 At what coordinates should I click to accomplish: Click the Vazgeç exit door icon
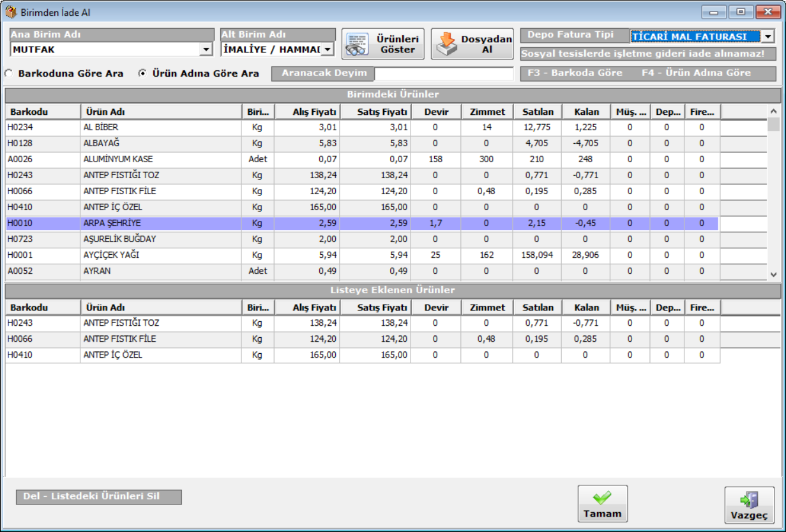pyautogui.click(x=749, y=499)
